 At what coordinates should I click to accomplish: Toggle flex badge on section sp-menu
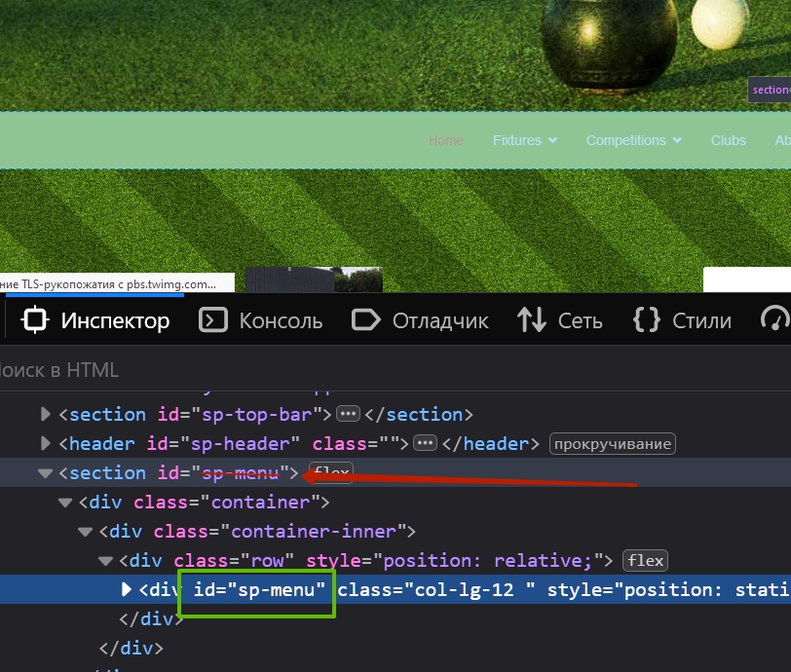pyautogui.click(x=331, y=473)
